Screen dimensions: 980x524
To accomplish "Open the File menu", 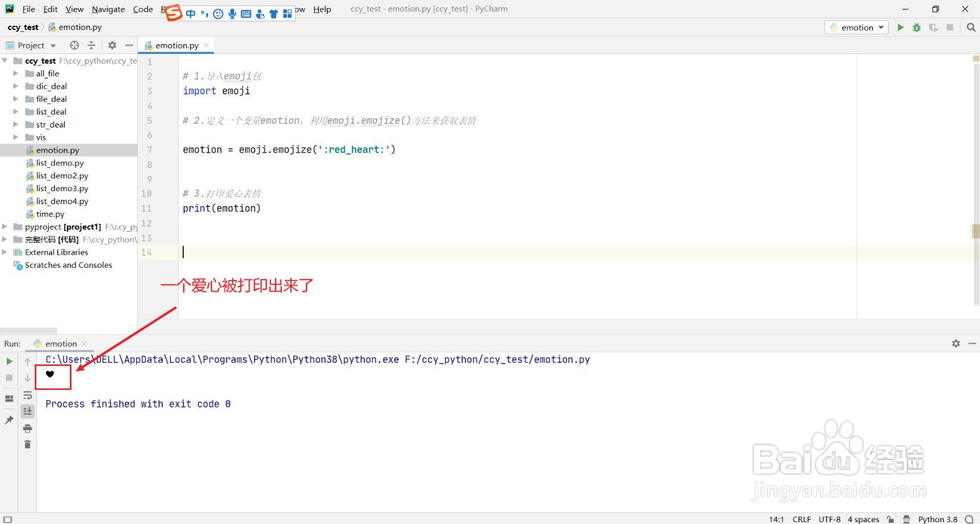I will coord(28,9).
